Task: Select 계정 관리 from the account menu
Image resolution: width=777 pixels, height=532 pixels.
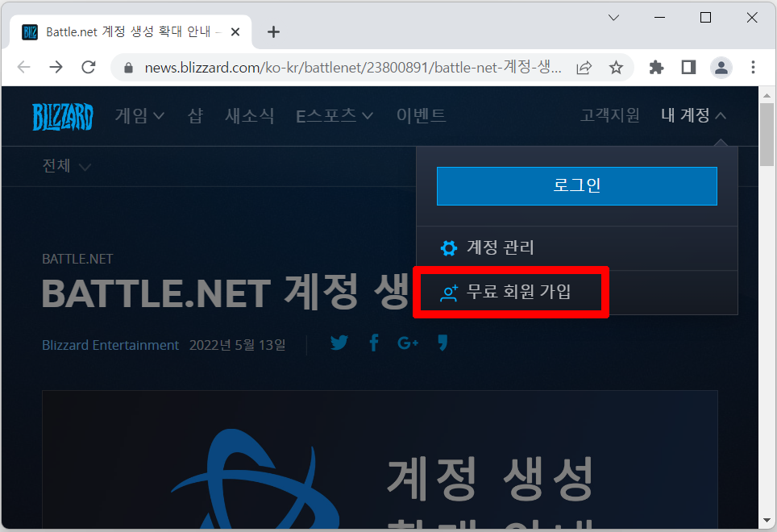Action: (577, 248)
